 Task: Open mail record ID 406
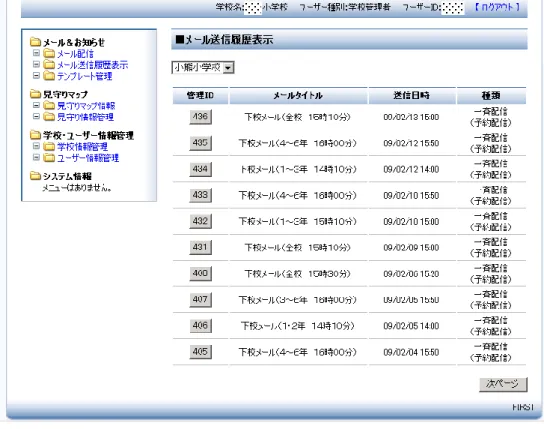point(201,326)
